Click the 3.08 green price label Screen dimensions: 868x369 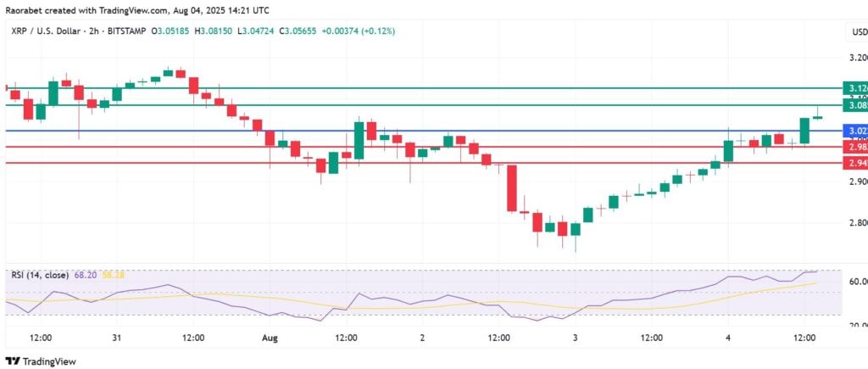coord(855,105)
